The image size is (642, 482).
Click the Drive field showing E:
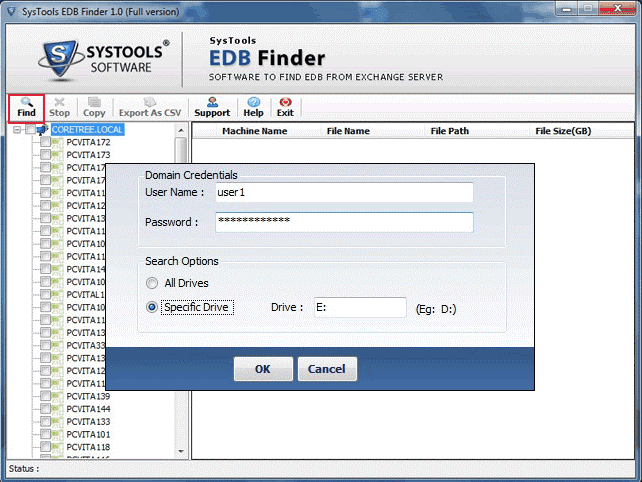[360, 308]
